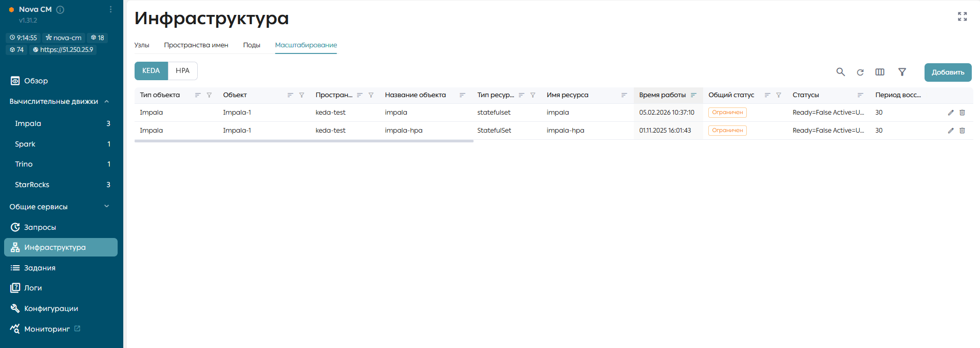Sort by Статусы column
Screen dimensions: 980x348
point(860,95)
